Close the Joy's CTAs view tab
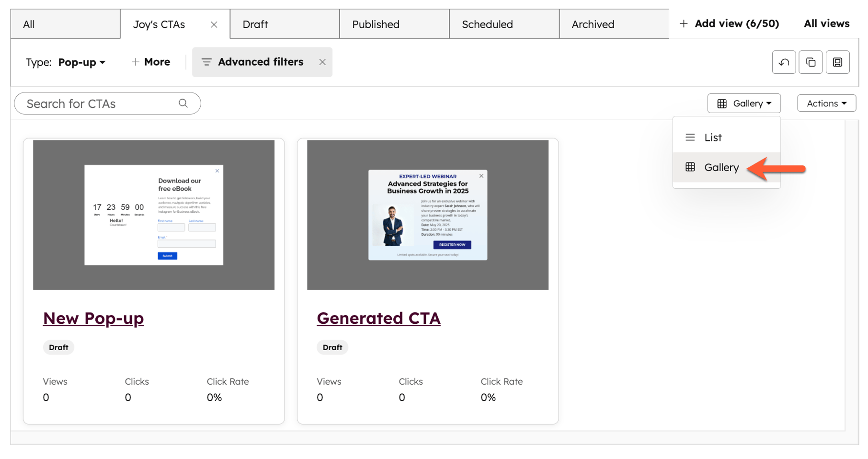This screenshot has width=868, height=459. click(x=214, y=24)
